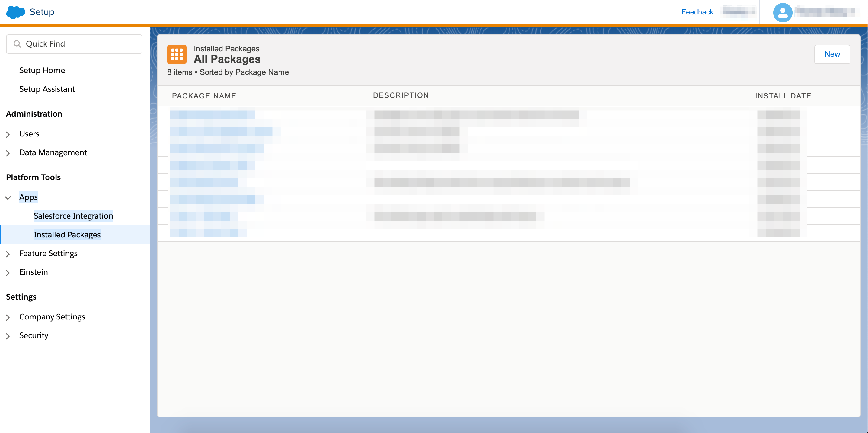Screen dimensions: 868x433
Task: Click the orange Installed Packages grid icon
Action: point(177,54)
